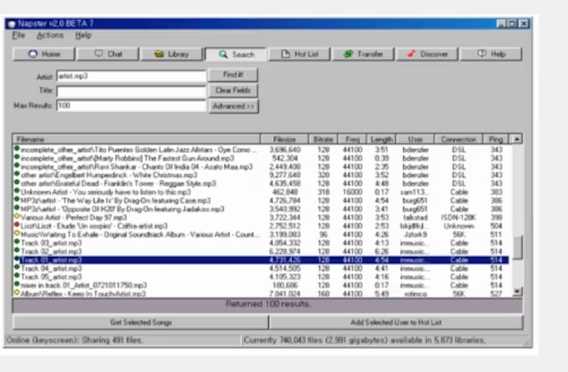Select the Track 03_artist.mp3 filename
Screen dimensions: 568x372
pyautogui.click(x=51, y=243)
